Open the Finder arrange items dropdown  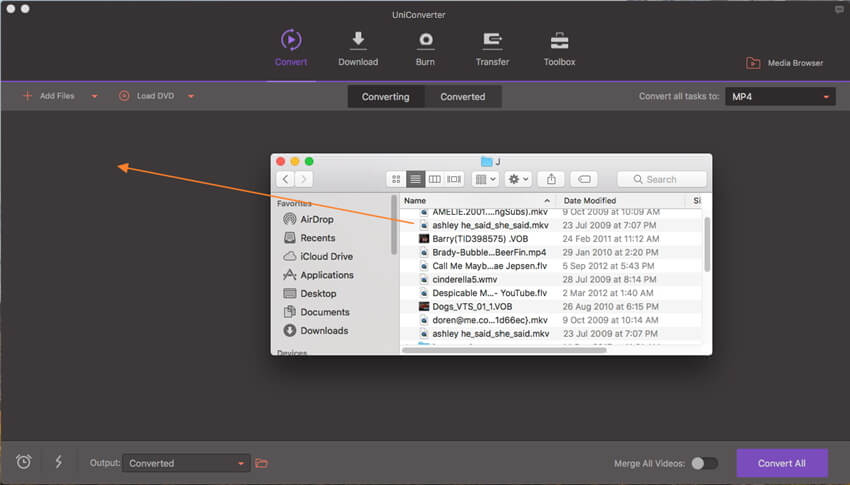(x=485, y=179)
